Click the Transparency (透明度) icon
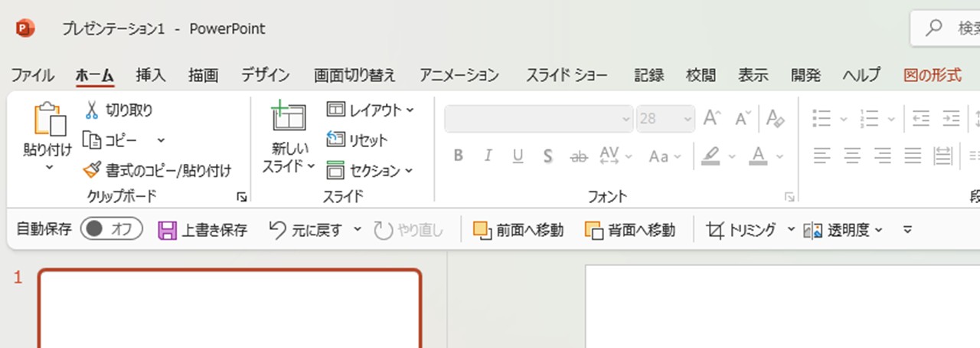The width and height of the screenshot is (980, 348). click(x=812, y=229)
